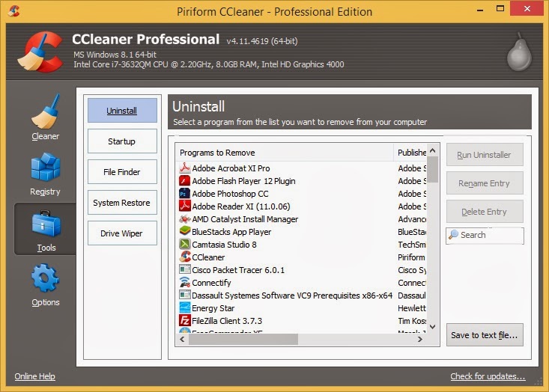
Task: Close the CCleaner window
Action: tap(527, 9)
